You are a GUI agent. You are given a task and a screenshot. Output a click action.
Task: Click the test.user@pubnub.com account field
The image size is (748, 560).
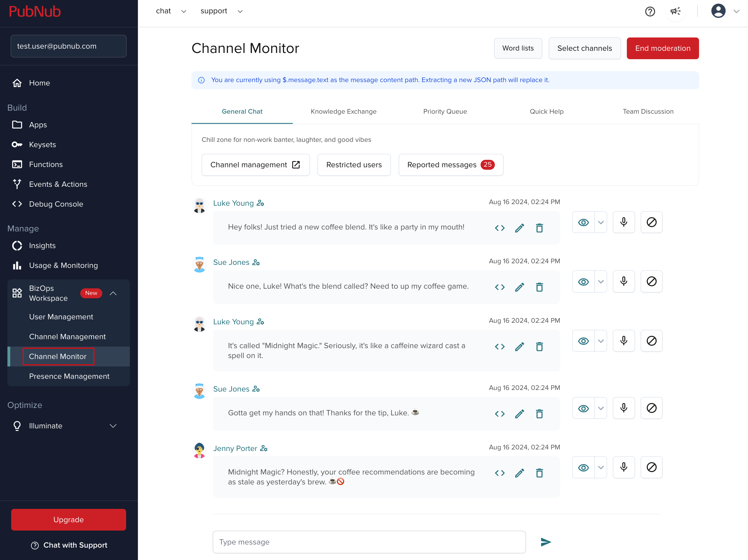(x=69, y=46)
